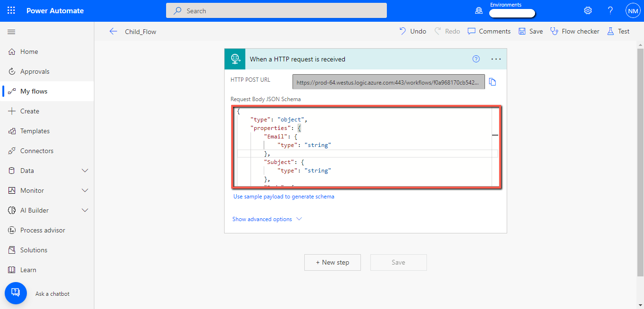Go back using the left arrow
644x309 pixels.
[113, 31]
